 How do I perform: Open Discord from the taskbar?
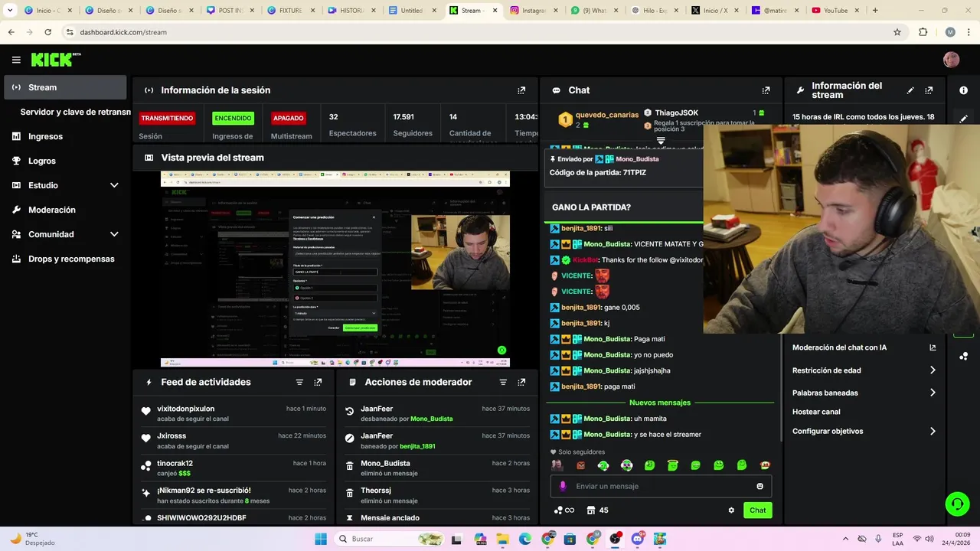637,539
